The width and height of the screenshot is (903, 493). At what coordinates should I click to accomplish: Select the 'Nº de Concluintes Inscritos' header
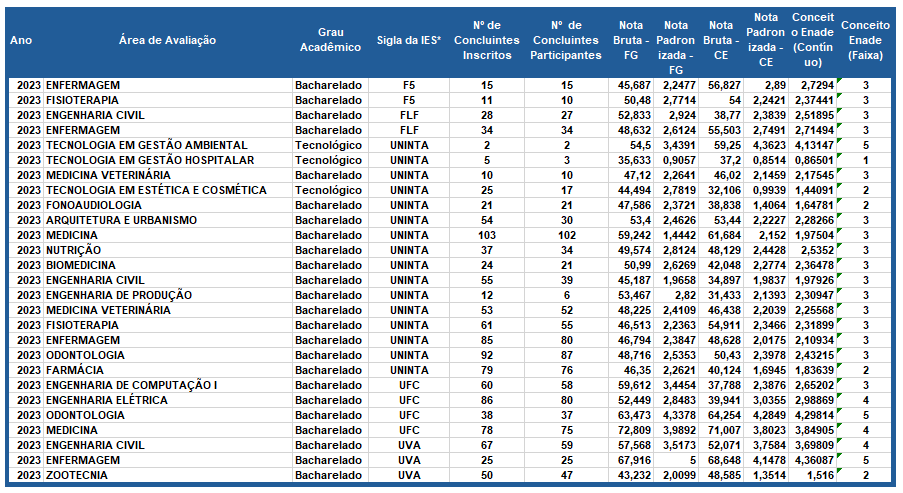pos(487,40)
